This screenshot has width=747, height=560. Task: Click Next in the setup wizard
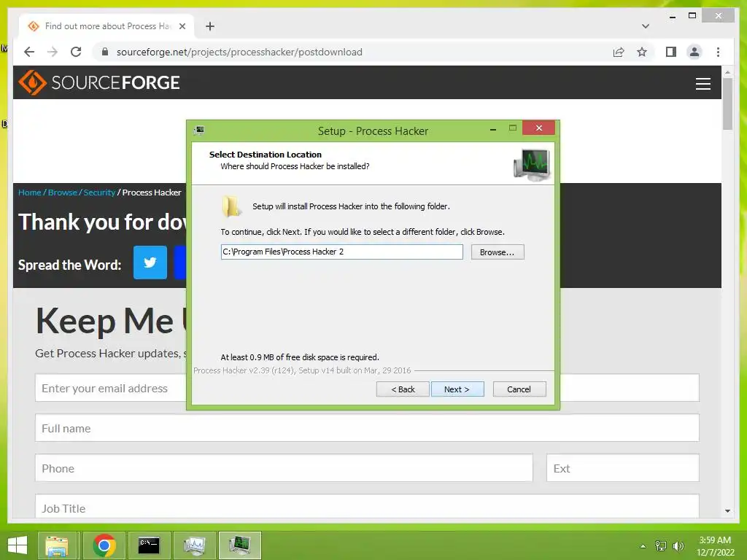pos(457,389)
